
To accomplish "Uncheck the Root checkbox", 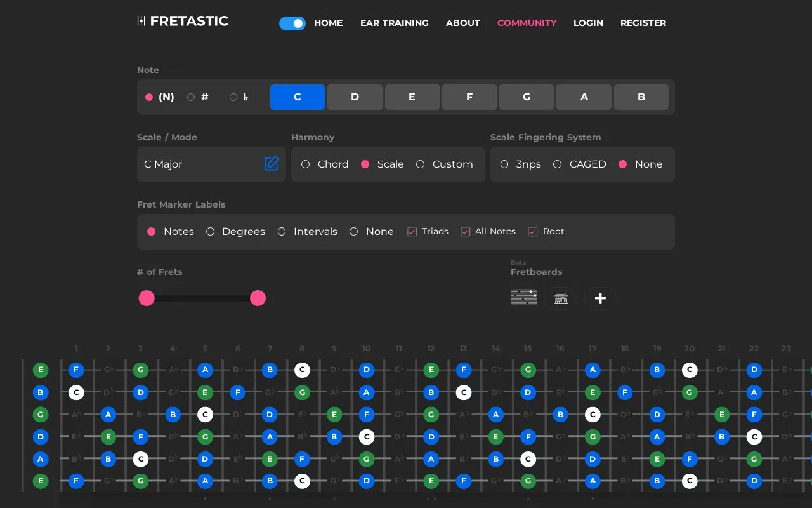I will 533,232.
